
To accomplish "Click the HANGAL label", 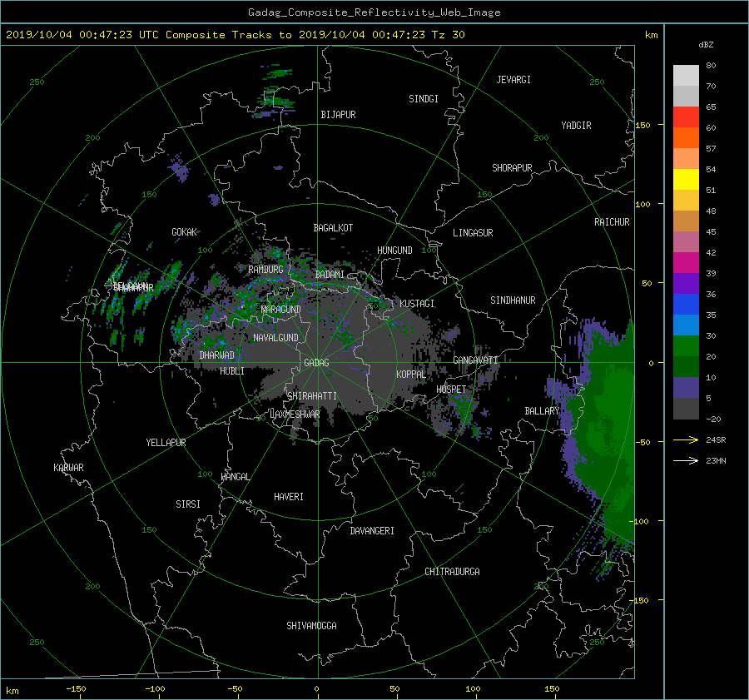I will [236, 477].
